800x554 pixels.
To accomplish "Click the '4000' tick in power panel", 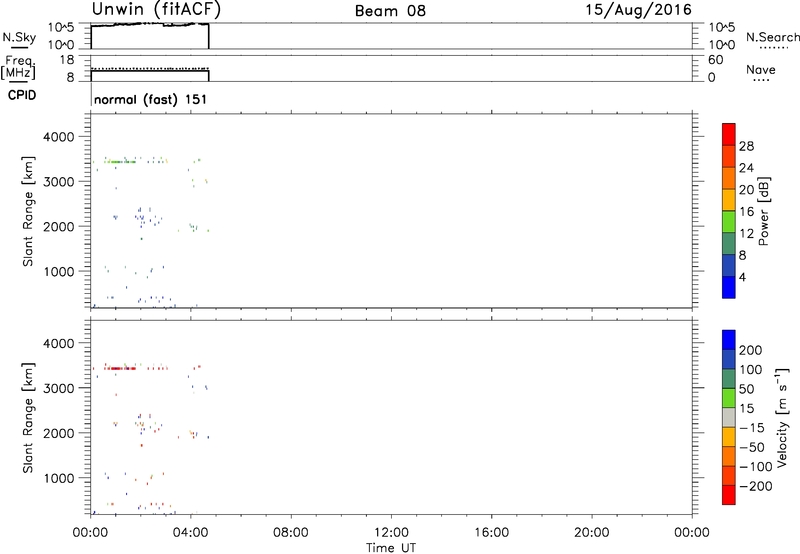I will tap(59, 137).
